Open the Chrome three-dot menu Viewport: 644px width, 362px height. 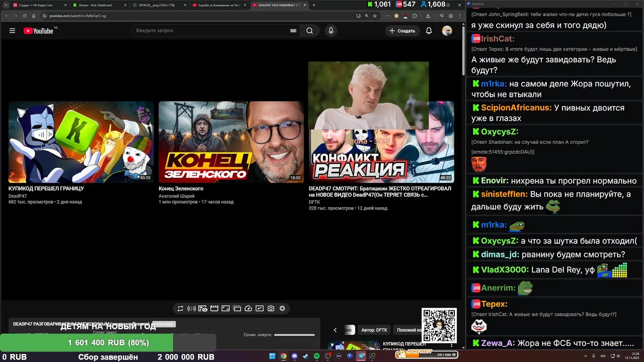[460, 16]
